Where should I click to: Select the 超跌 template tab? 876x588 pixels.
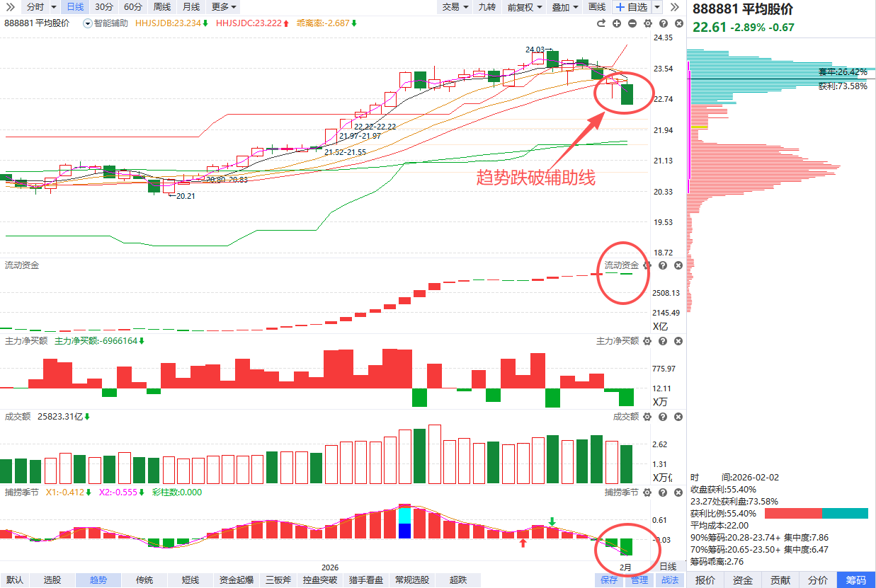(458, 580)
